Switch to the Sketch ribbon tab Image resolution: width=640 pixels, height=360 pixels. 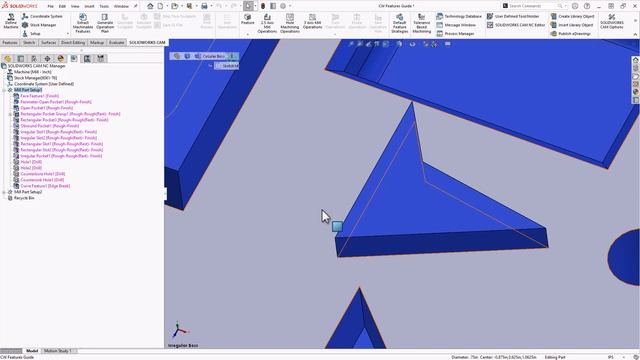[x=29, y=42]
